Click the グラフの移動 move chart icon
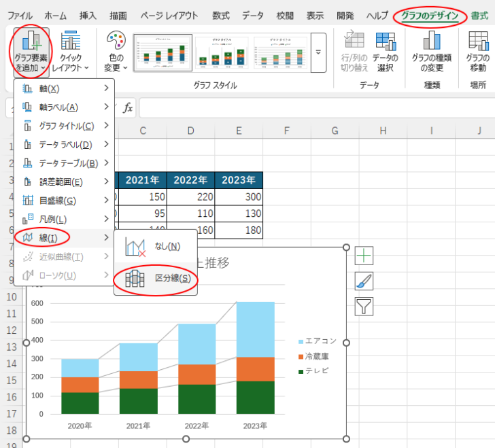The width and height of the screenshot is (495, 448). 477,42
